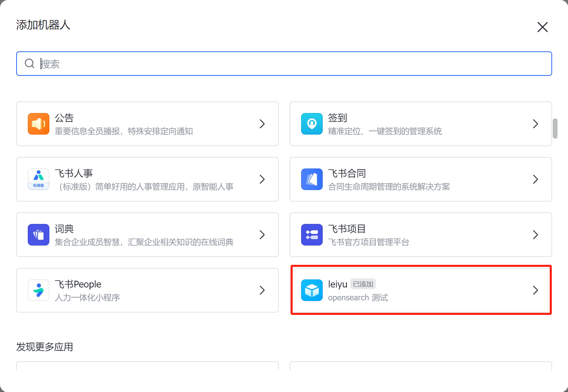Click the 词典 description about 在线词典
Screen dimensions: 568x392
coord(144,242)
